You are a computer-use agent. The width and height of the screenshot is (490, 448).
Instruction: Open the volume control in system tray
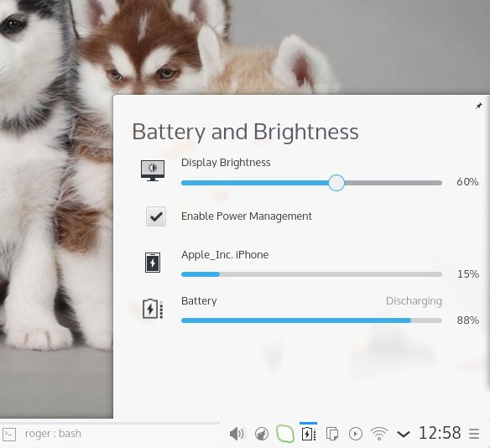coord(237,434)
